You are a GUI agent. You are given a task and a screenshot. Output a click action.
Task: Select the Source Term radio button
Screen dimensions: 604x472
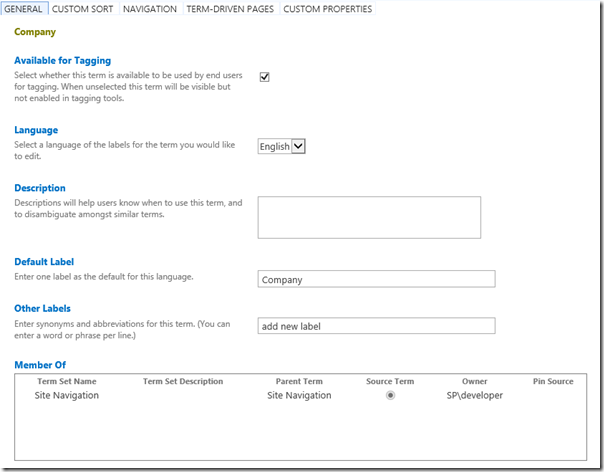pyautogui.click(x=390, y=395)
